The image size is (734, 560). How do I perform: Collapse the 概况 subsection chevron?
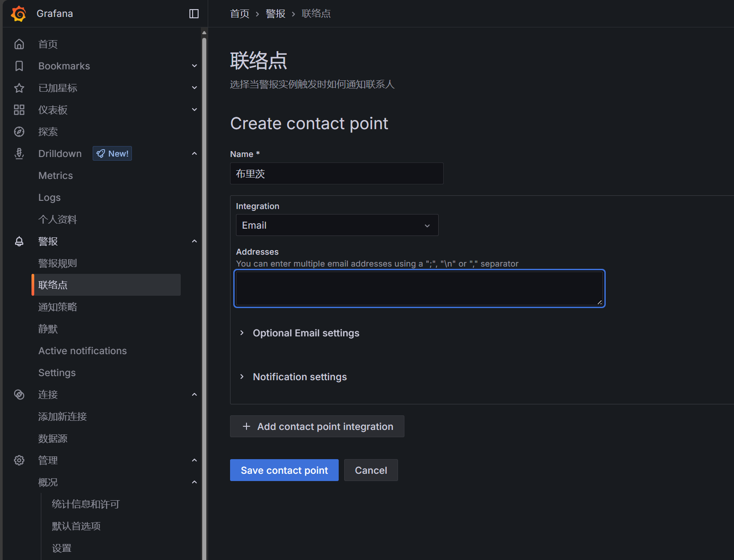194,482
